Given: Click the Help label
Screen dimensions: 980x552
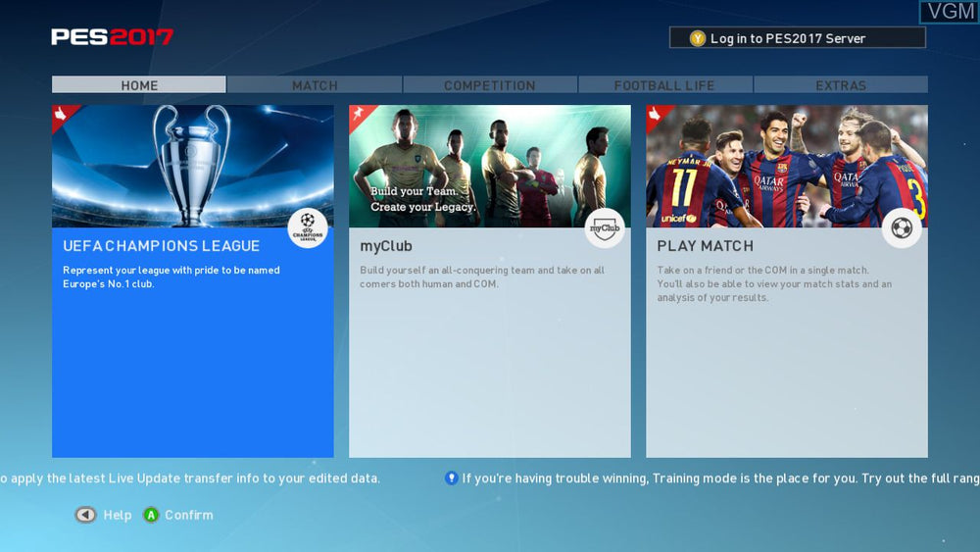Looking at the screenshot, I should tap(118, 515).
